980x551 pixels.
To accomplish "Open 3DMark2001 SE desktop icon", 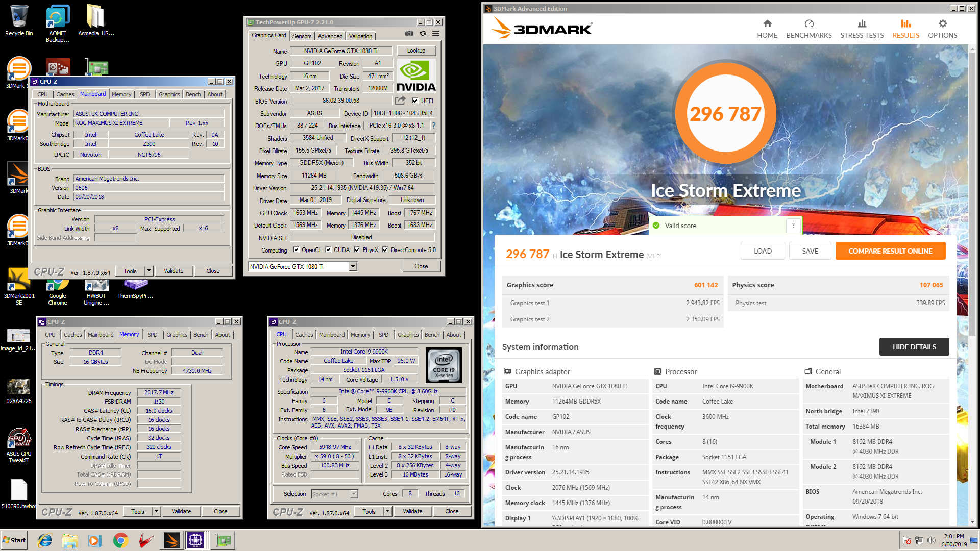I will click(x=19, y=287).
